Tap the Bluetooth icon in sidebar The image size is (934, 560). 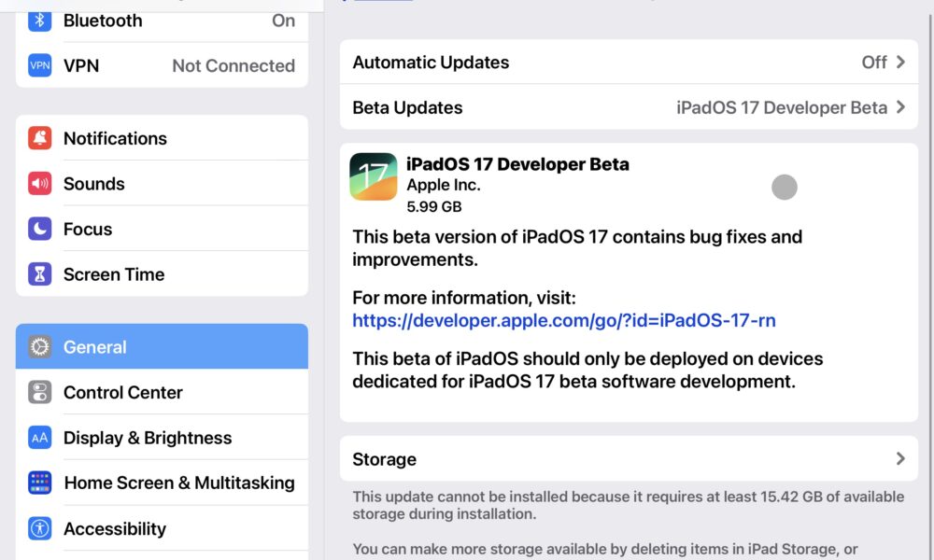[40, 21]
